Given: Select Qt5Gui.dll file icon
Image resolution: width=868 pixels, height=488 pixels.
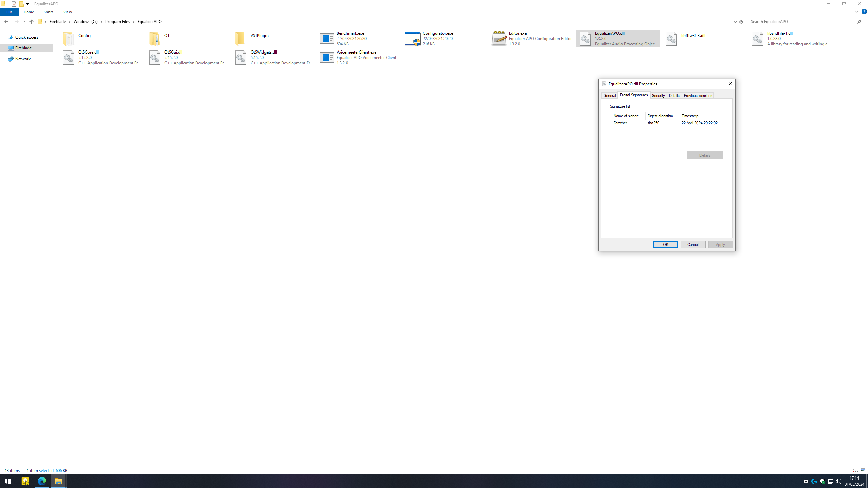Looking at the screenshot, I should click(x=154, y=58).
